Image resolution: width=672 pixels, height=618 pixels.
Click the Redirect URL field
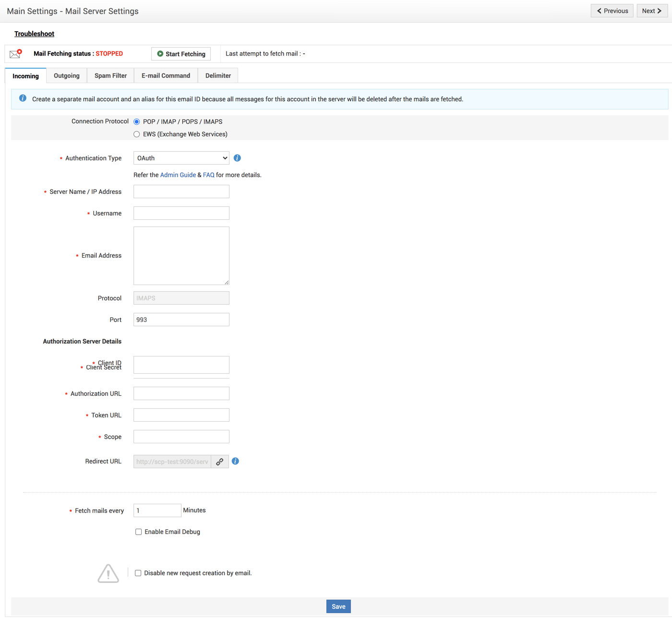[172, 462]
